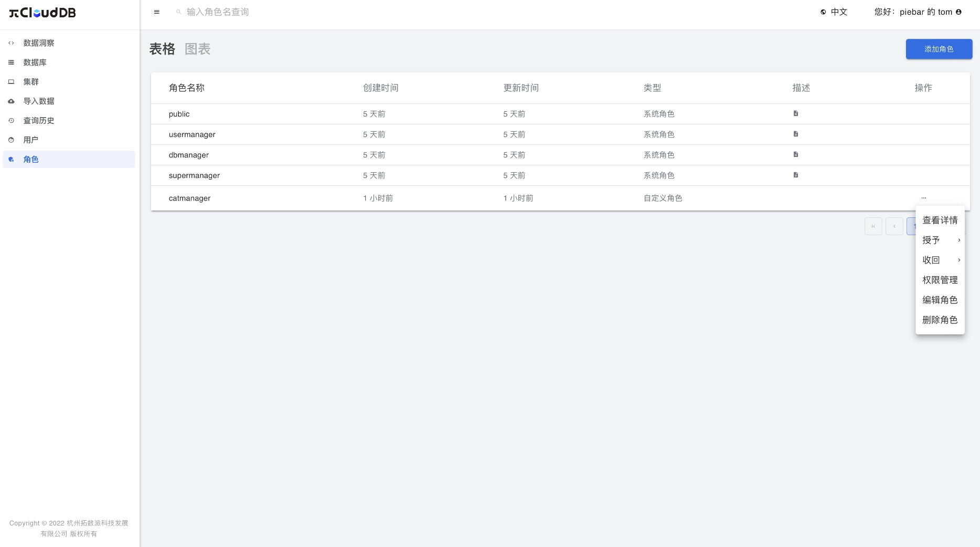Open 用户 in the sidebar
Image resolution: width=980 pixels, height=547 pixels.
coord(69,140)
